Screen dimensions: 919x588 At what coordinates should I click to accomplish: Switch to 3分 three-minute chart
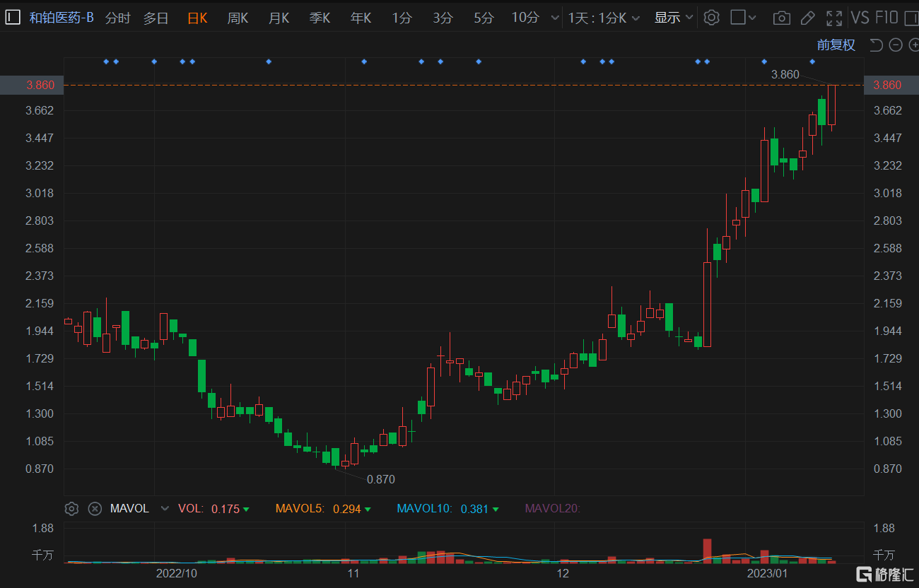(443, 18)
